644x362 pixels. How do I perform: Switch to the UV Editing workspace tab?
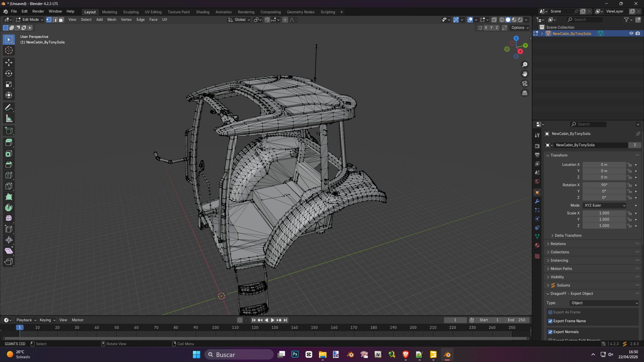(x=153, y=12)
